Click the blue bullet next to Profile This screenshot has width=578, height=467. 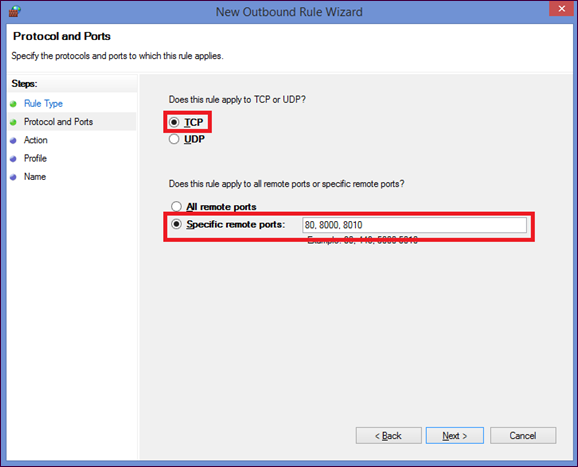pos(14,159)
